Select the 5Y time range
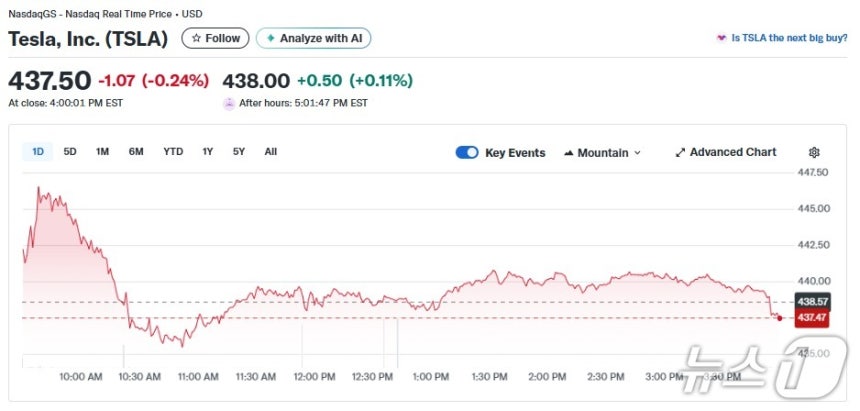This screenshot has height=411, width=860. 238,152
